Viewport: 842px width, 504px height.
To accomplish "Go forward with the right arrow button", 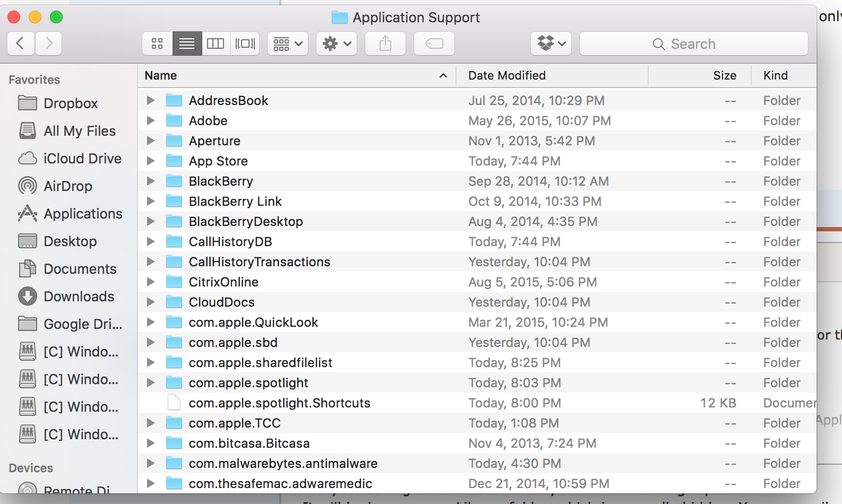I will (49, 44).
